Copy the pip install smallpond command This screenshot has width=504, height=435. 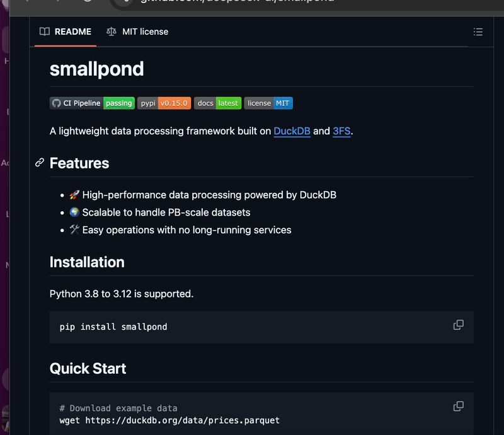click(x=459, y=325)
